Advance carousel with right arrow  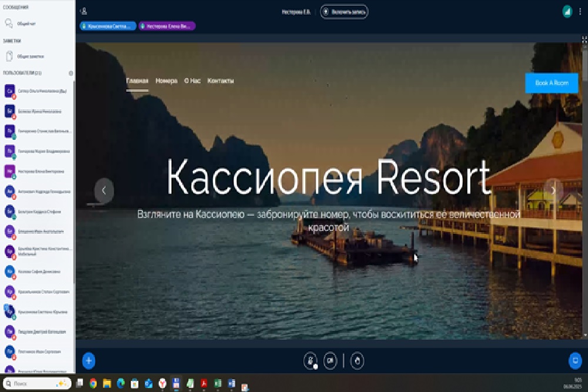pos(553,190)
